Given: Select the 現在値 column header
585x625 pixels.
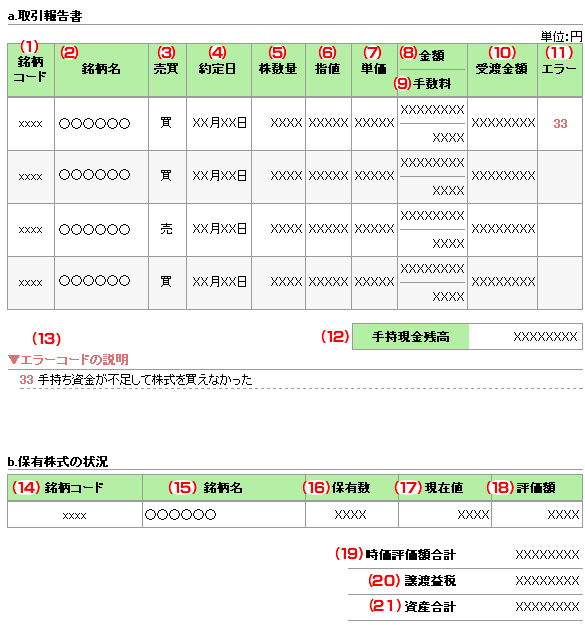Looking at the screenshot, I should [x=444, y=487].
